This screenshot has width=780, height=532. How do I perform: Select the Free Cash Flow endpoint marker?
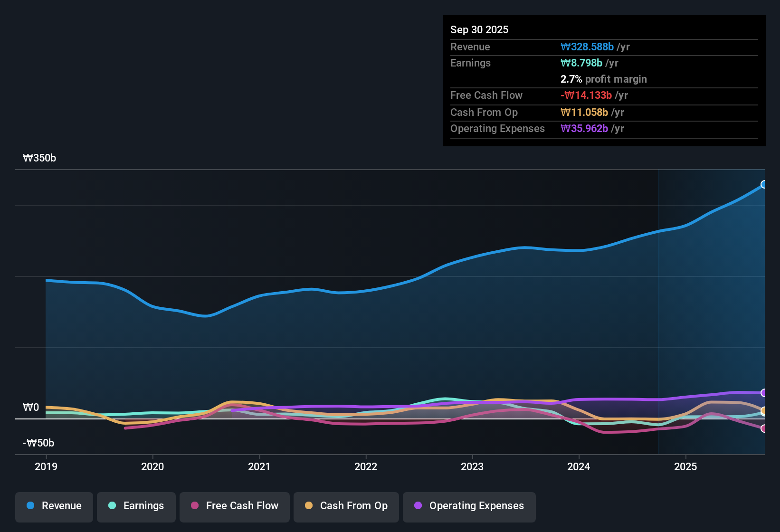pyautogui.click(x=764, y=429)
